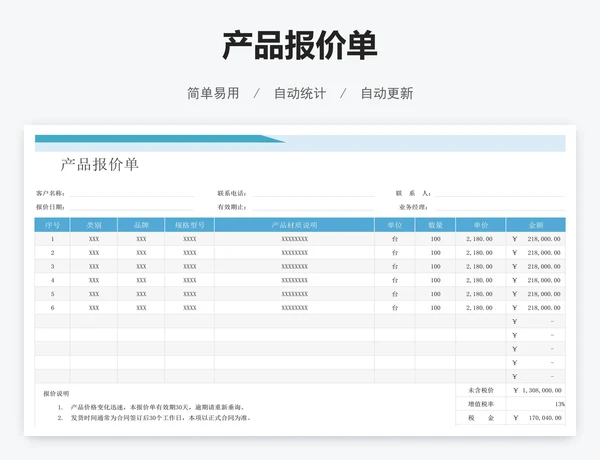The width and height of the screenshot is (600, 460).
Task: Click the 自动更新 subtitle text
Action: click(387, 93)
